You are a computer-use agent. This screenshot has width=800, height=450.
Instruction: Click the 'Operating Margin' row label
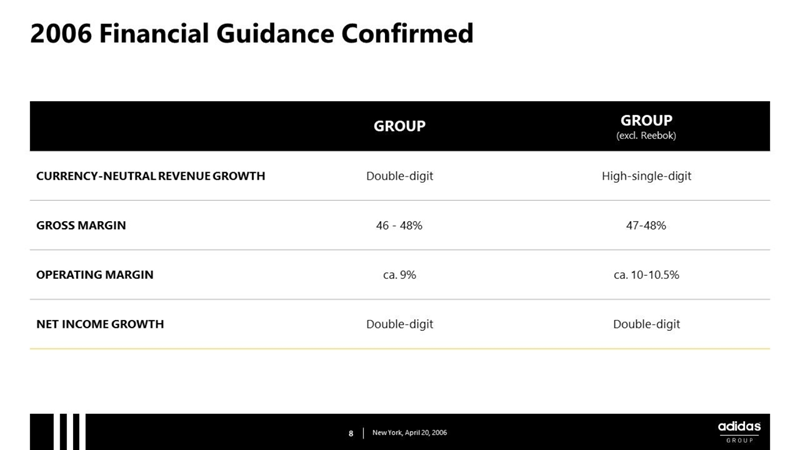[x=95, y=275]
